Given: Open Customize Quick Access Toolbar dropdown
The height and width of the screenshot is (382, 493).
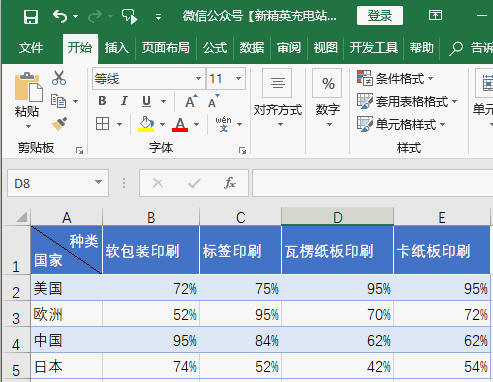Looking at the screenshot, I should [159, 17].
